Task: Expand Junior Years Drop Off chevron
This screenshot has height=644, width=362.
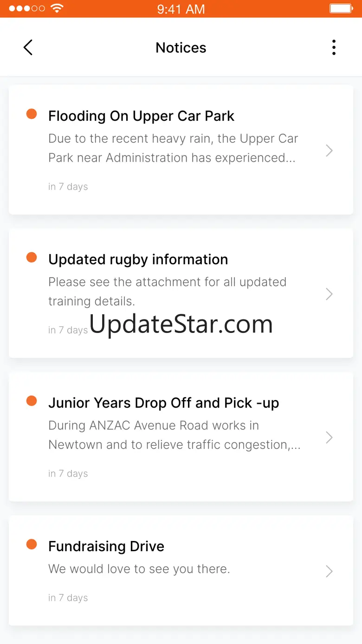Action: [x=329, y=437]
